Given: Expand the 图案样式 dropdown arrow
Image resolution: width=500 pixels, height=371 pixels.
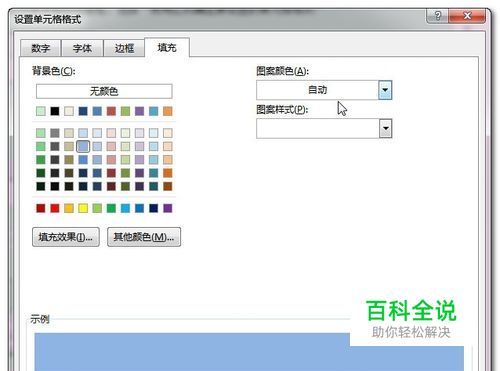Looking at the screenshot, I should click(x=385, y=128).
